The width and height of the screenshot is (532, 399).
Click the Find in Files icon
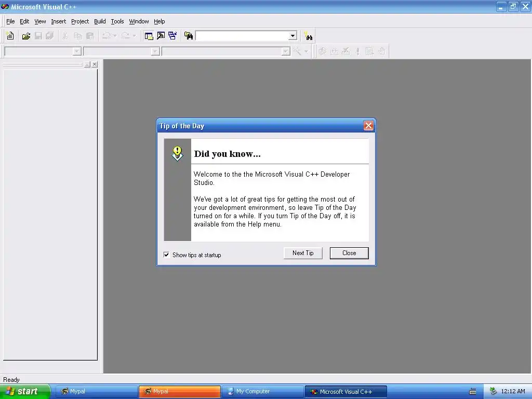(x=189, y=36)
